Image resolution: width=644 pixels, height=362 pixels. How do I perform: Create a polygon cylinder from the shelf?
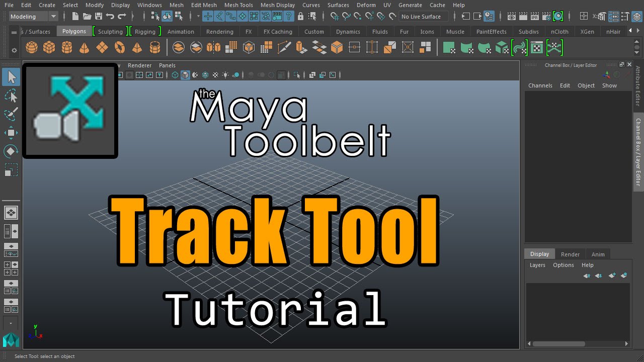[66, 48]
